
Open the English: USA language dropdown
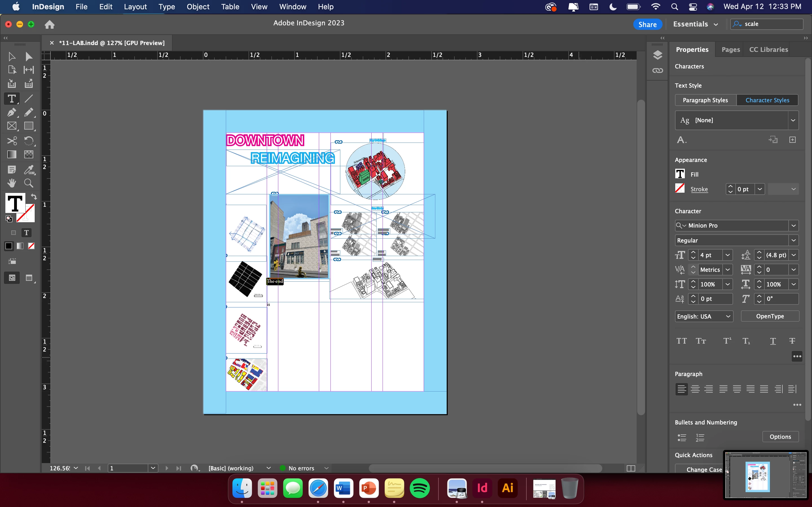point(704,316)
